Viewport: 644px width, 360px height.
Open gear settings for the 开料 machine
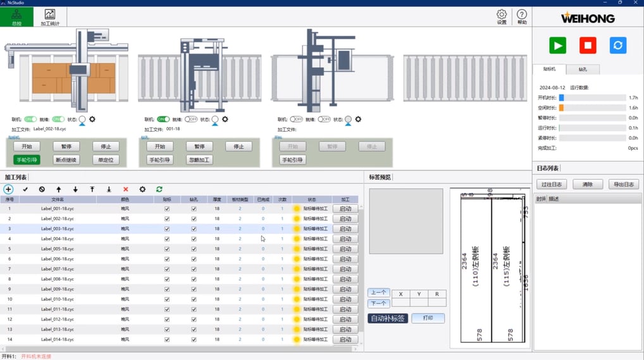pos(358,119)
